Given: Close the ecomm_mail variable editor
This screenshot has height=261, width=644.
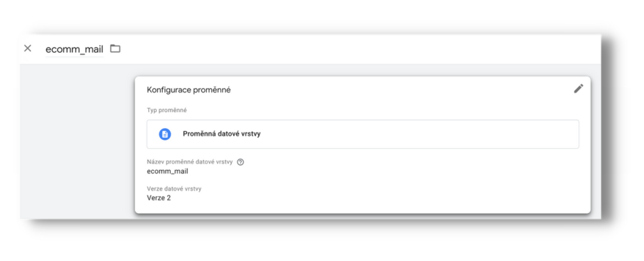Looking at the screenshot, I should [x=28, y=49].
